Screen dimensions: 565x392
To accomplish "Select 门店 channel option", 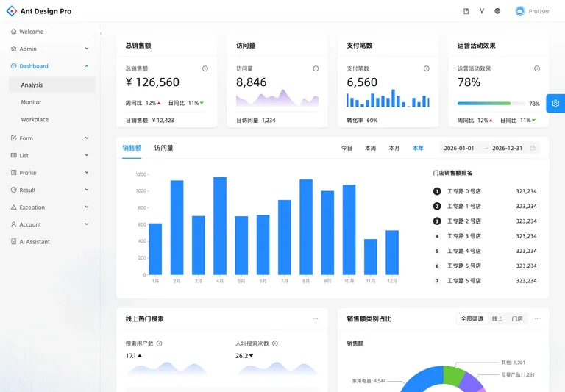I will pos(517,319).
